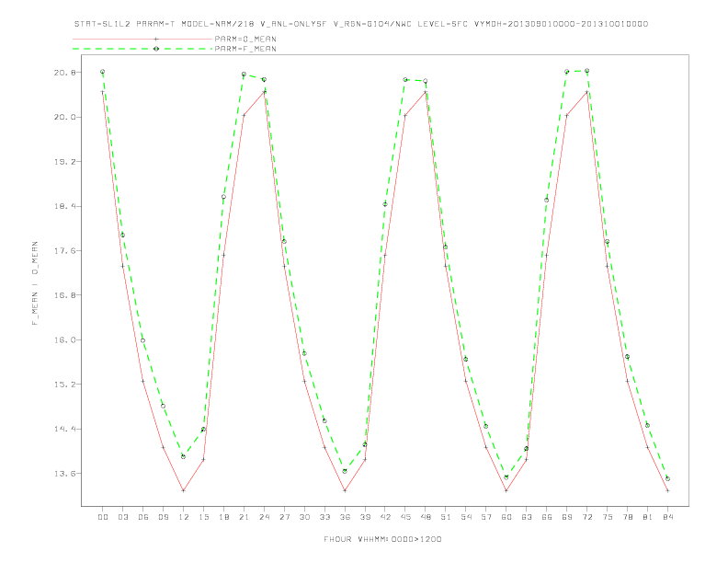Screen dimensions: 728x563
Task: Click the 16.8 y-axis tick label
Action: [65, 295]
